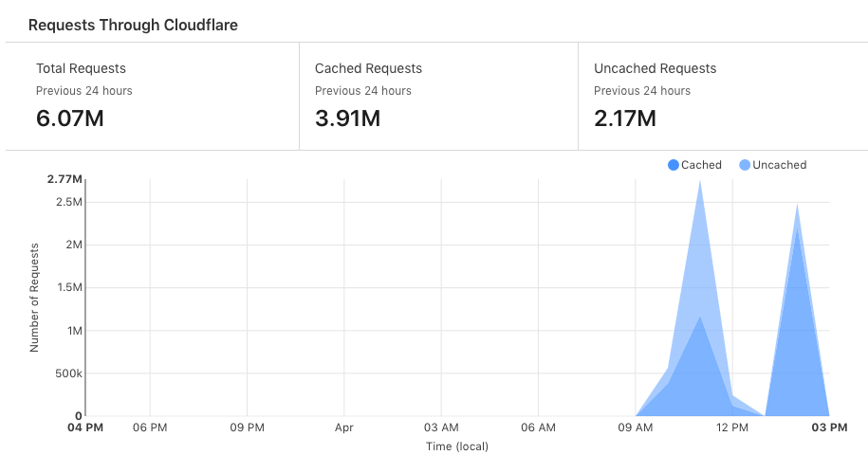This screenshot has height=473, width=868.
Task: Click the Number of Requests axis title
Action: click(x=34, y=298)
